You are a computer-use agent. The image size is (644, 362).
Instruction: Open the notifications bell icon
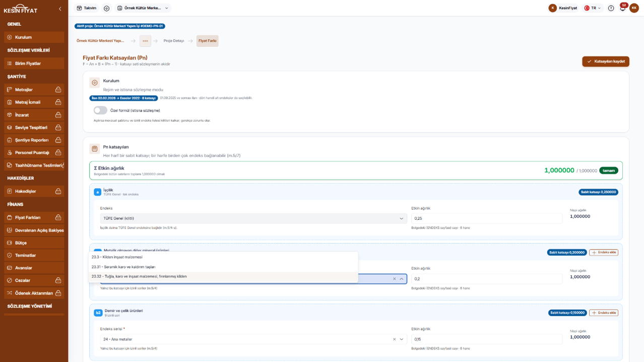click(623, 8)
